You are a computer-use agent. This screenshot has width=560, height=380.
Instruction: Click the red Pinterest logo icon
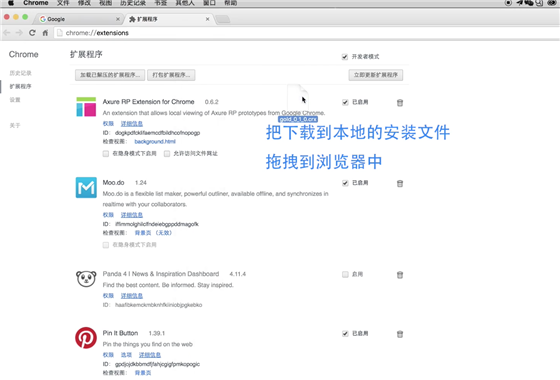pos(86,338)
